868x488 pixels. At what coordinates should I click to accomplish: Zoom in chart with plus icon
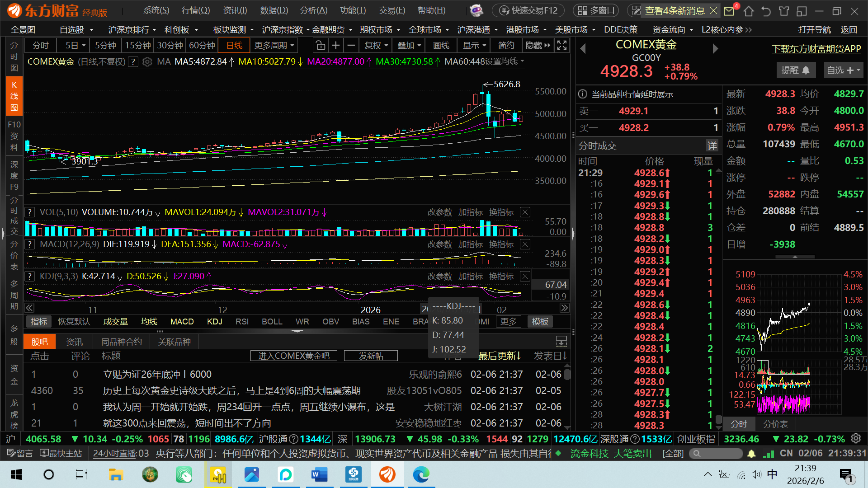tap(335, 46)
